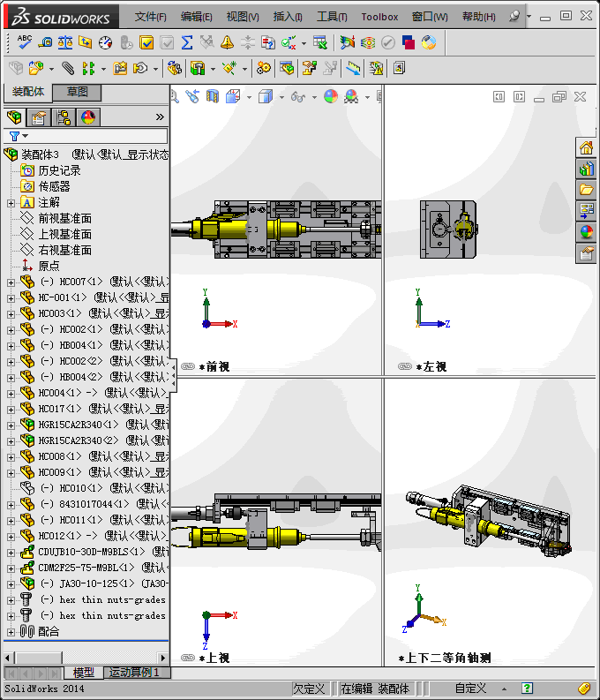Open FeatureManager design tree tab icon
Viewport: 600px width, 700px height.
coord(14,117)
